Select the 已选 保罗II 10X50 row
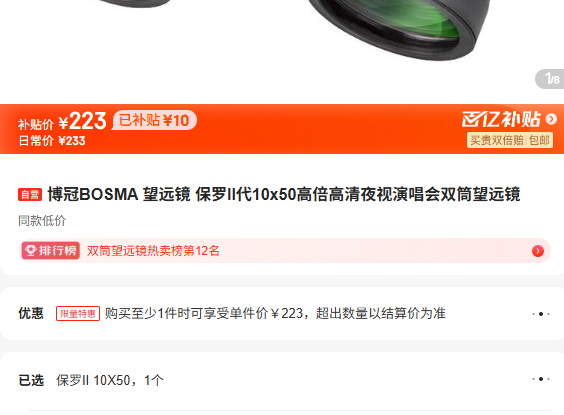This screenshot has height=415, width=564. 282,380
